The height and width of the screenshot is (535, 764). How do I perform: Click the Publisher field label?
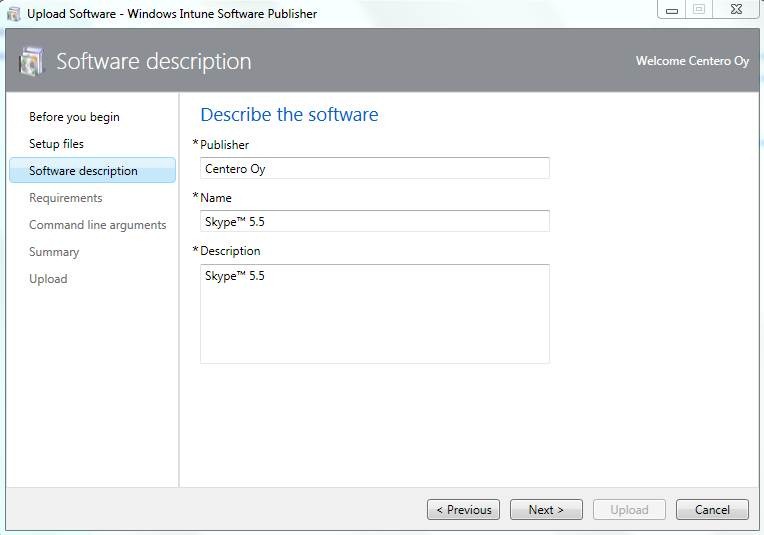(x=225, y=145)
